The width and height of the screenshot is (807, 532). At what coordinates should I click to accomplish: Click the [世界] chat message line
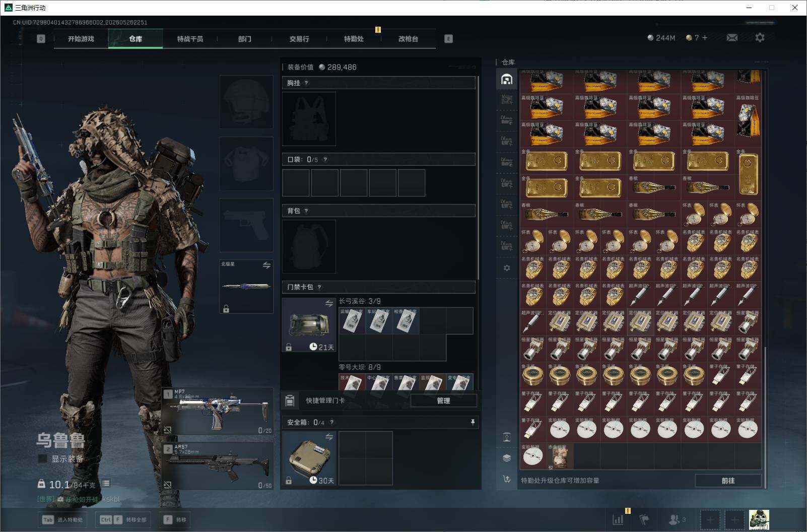point(79,499)
